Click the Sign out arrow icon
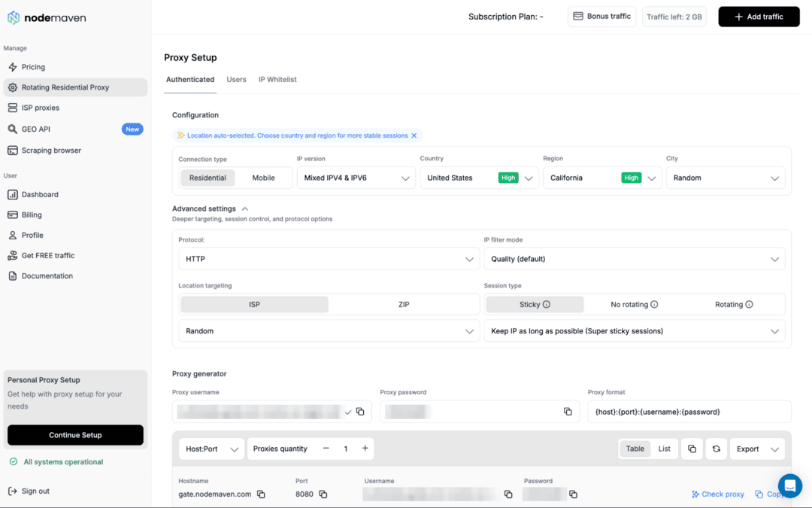Image resolution: width=812 pixels, height=508 pixels. [13, 491]
